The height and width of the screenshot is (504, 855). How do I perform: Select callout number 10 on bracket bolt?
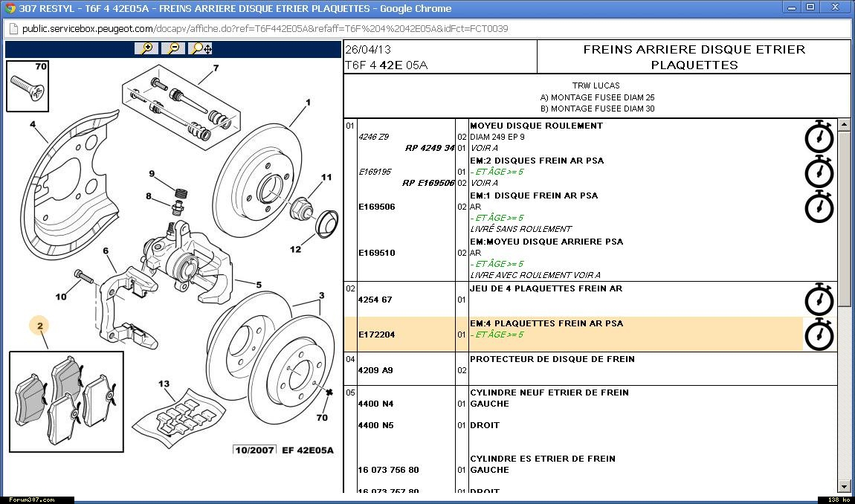pyautogui.click(x=61, y=296)
